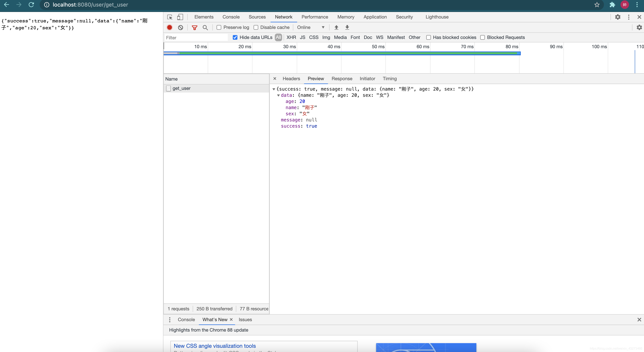Screen dimensions: 644x352
Task: Toggle the network filter funnel icon
Action: [x=194, y=28]
